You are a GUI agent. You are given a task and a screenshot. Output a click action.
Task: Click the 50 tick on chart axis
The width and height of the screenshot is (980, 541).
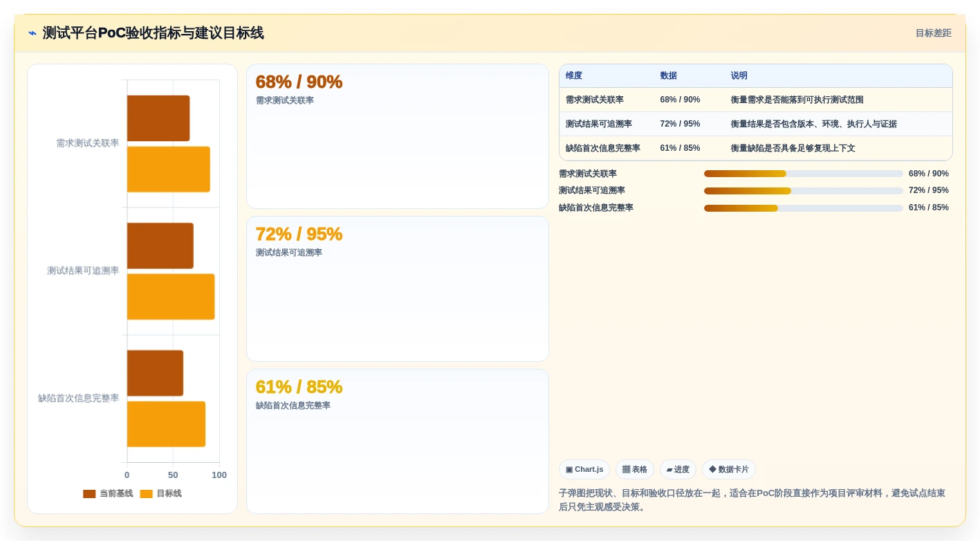(x=173, y=475)
